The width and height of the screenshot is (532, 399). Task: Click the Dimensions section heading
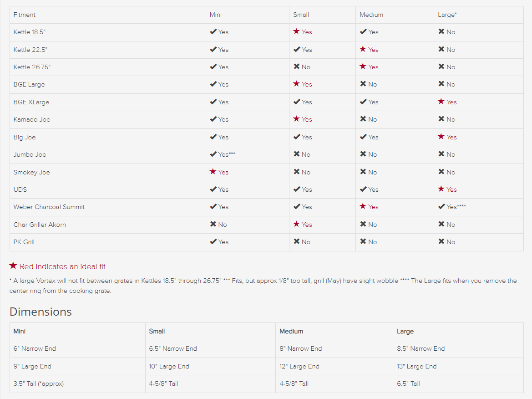pyautogui.click(x=41, y=312)
